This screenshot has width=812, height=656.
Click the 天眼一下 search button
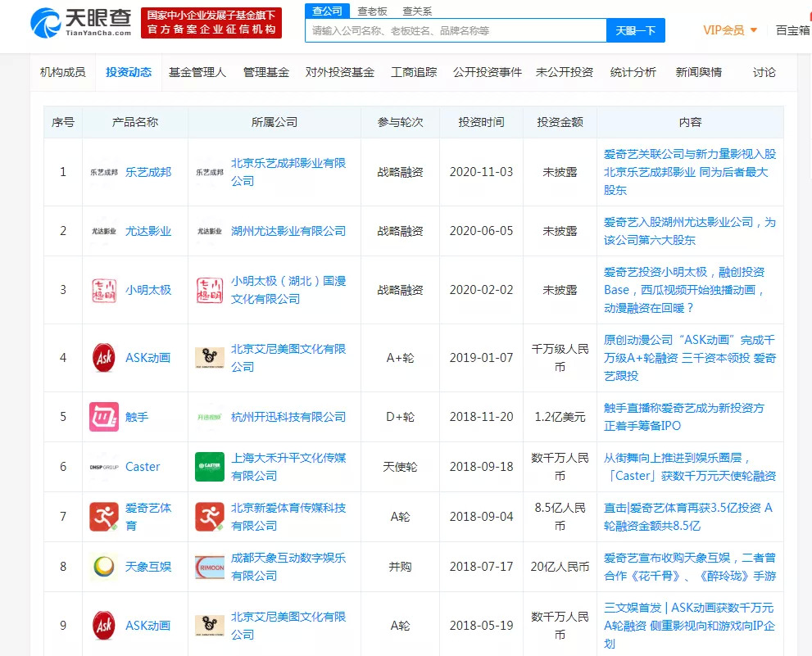635,30
